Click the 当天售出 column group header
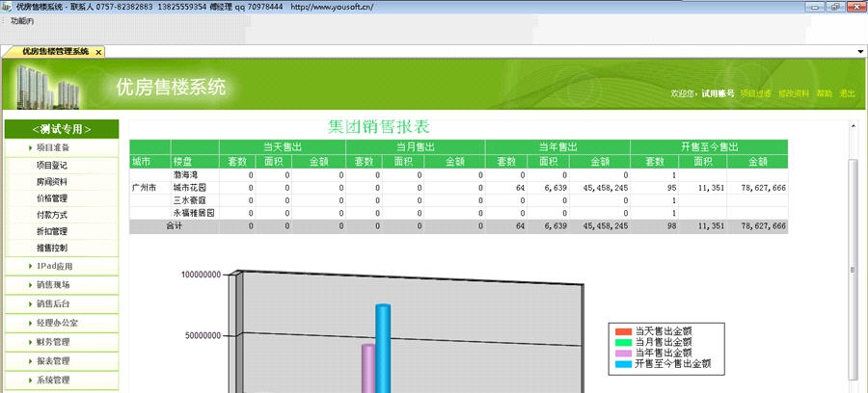 point(283,147)
